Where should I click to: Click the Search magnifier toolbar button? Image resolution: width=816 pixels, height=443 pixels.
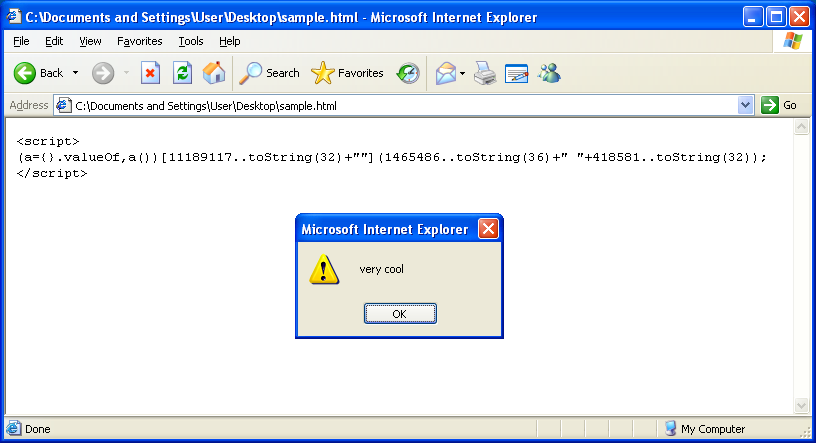pyautogui.click(x=270, y=73)
